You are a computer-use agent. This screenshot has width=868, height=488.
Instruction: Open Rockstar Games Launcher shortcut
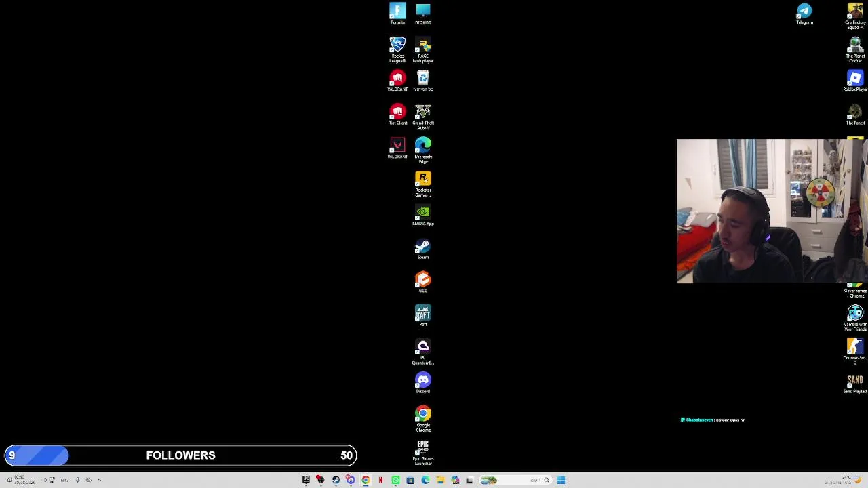tap(423, 184)
